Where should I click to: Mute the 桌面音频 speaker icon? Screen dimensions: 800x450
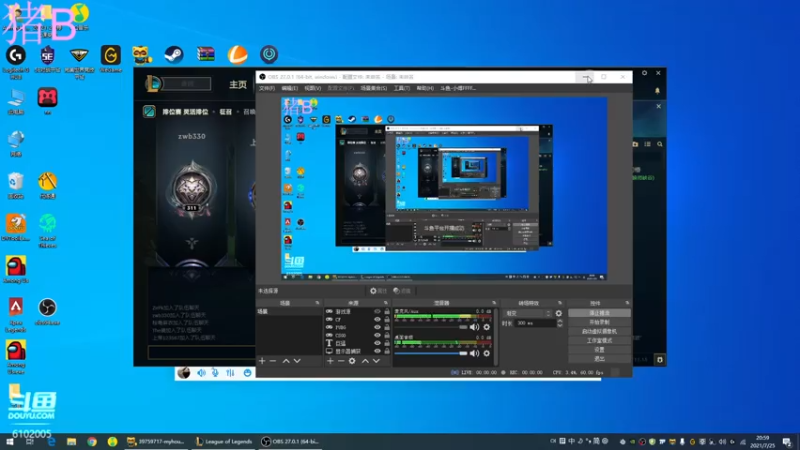pos(474,353)
